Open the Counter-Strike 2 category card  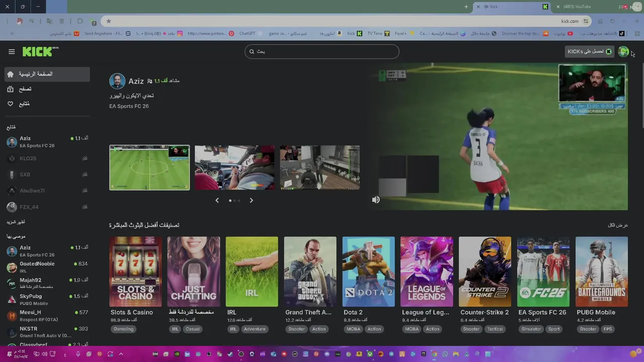485,271
